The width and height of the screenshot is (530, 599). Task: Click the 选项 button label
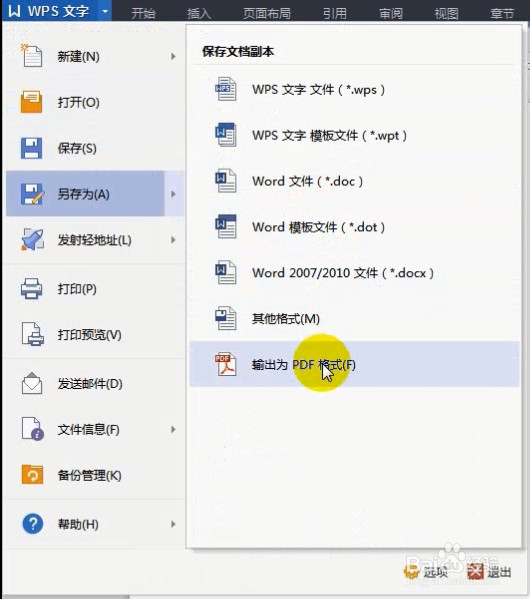pos(435,572)
